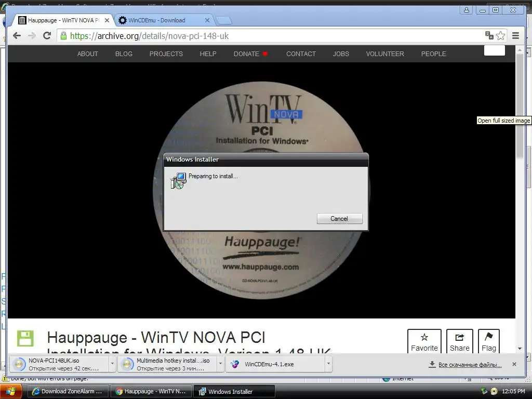Close the downloads bar
Image resolution: width=532 pixels, height=399 pixels.
click(514, 364)
